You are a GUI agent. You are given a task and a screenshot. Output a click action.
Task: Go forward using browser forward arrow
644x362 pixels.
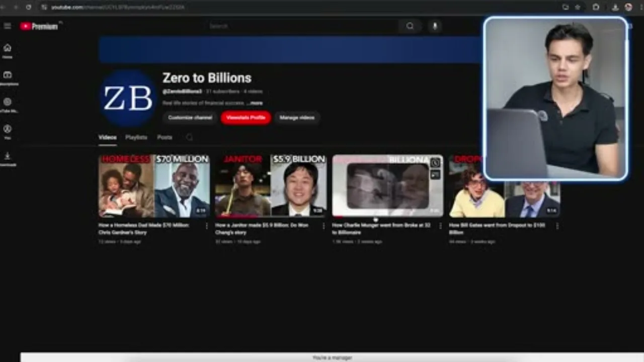coord(15,7)
